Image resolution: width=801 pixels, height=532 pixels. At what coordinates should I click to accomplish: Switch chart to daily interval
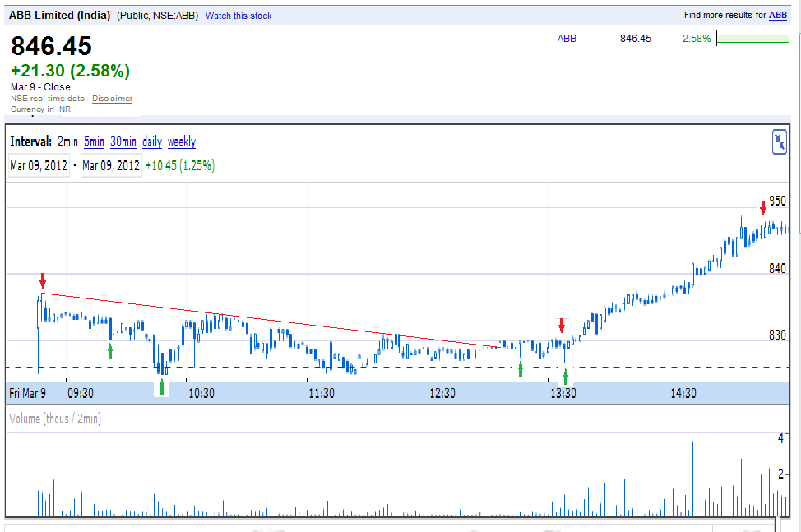tap(152, 141)
